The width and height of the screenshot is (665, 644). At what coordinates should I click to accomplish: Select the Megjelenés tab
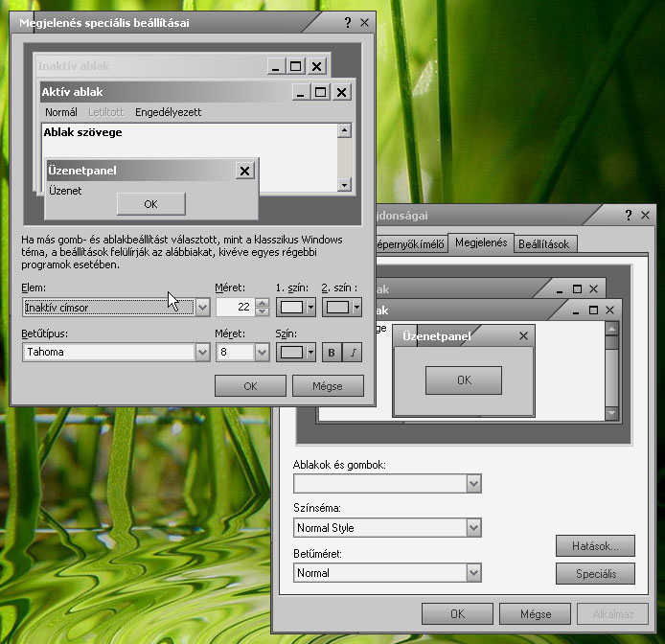coord(481,242)
